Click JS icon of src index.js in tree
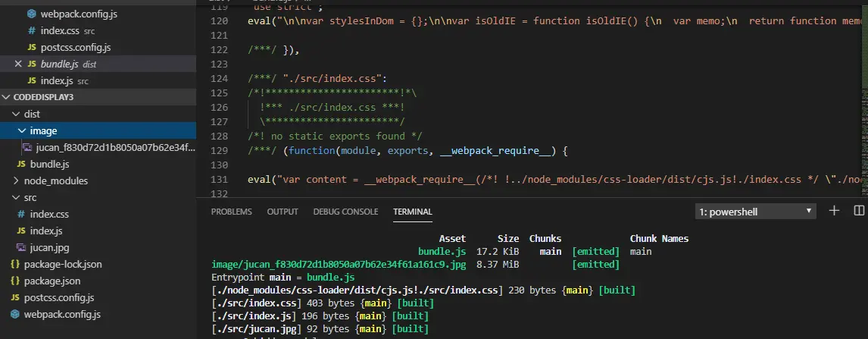The height and width of the screenshot is (339, 868). [x=21, y=231]
